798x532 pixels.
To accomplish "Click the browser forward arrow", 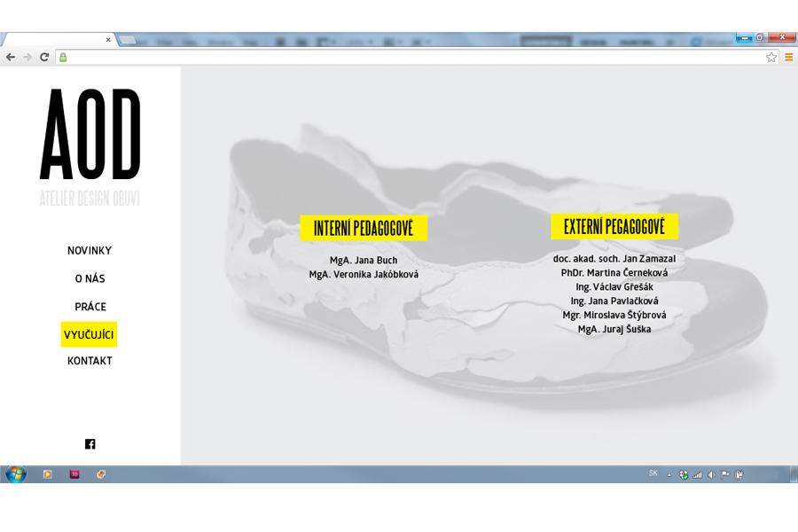I will [x=27, y=57].
